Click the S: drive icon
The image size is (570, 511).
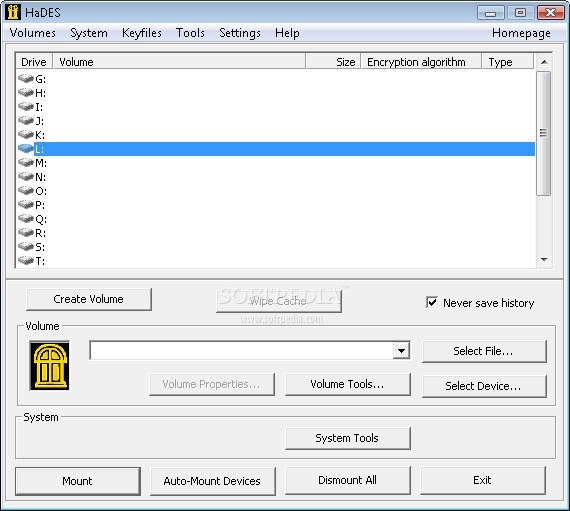coord(26,246)
